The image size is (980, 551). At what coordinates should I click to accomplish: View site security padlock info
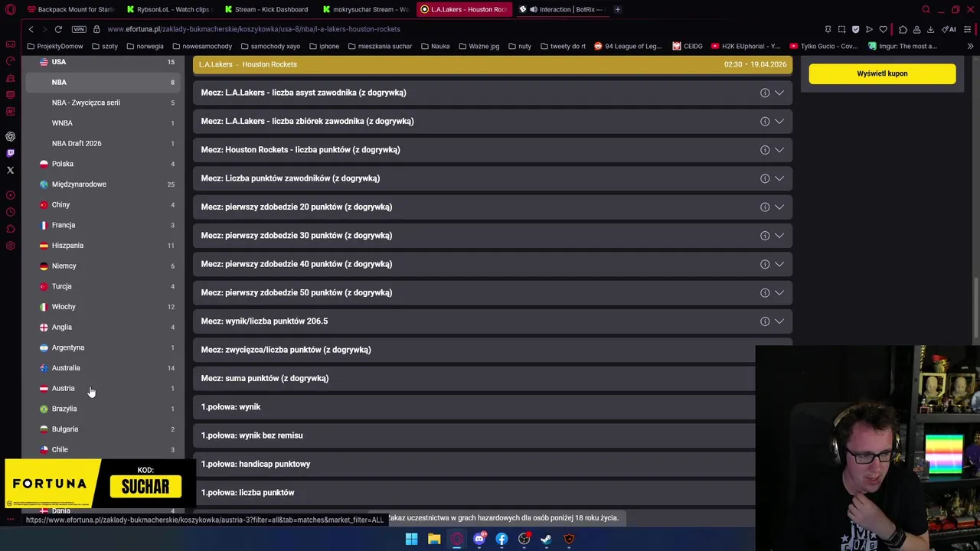pyautogui.click(x=96, y=29)
